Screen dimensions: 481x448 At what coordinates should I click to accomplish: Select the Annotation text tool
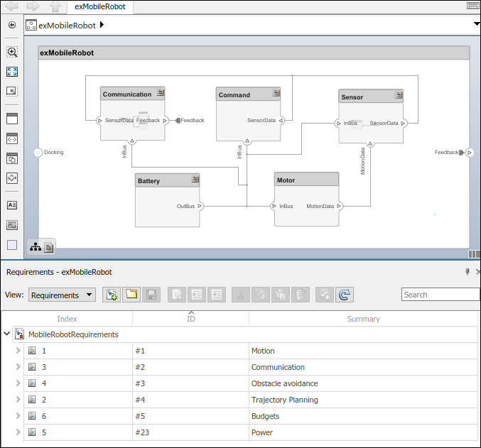[12, 205]
